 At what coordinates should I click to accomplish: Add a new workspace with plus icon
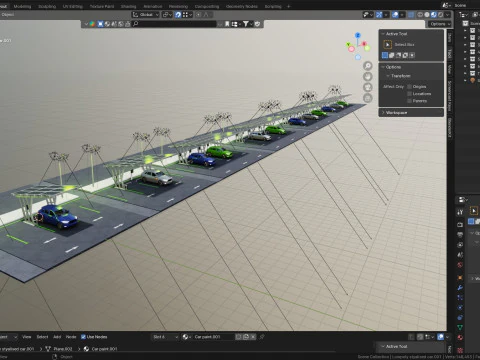(289, 6)
